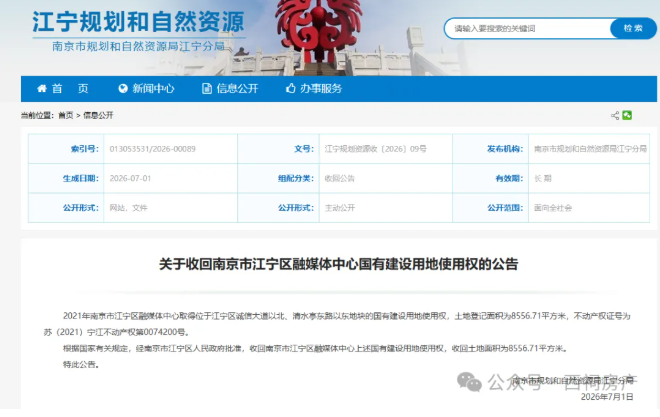The image size is (660, 417).
Task: Click disclosure scope value 面向全社会
Action: (553, 208)
